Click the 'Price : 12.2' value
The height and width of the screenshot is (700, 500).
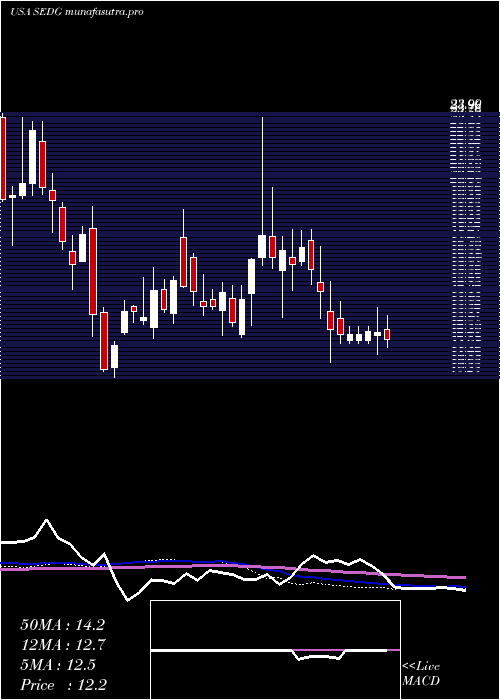(x=63, y=685)
